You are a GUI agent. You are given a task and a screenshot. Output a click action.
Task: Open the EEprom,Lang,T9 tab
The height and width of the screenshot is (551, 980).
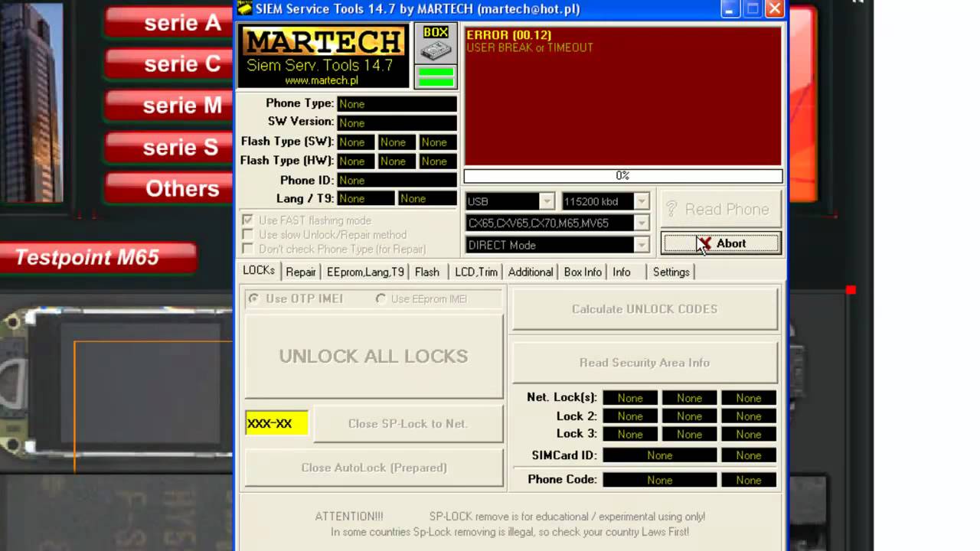tap(365, 272)
